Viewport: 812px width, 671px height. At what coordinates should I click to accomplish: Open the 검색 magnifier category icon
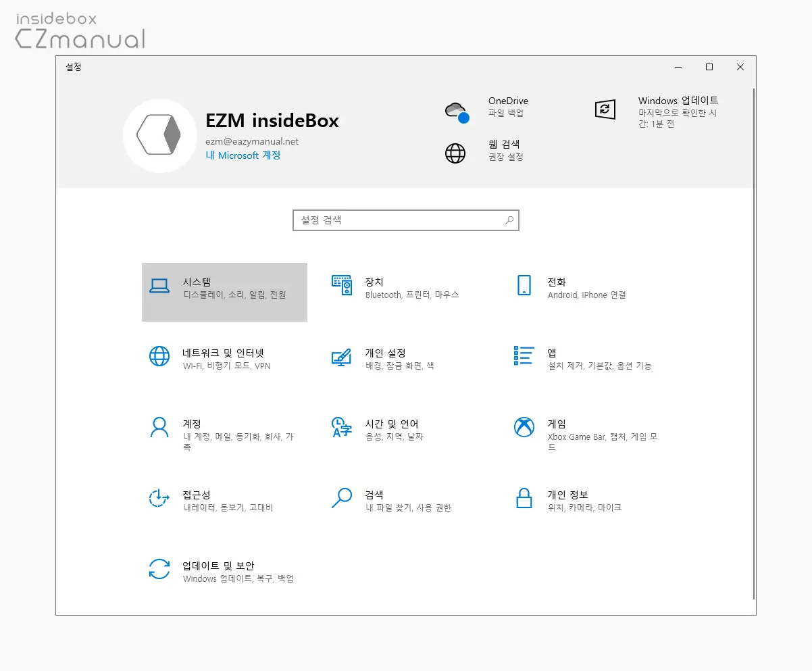click(342, 498)
